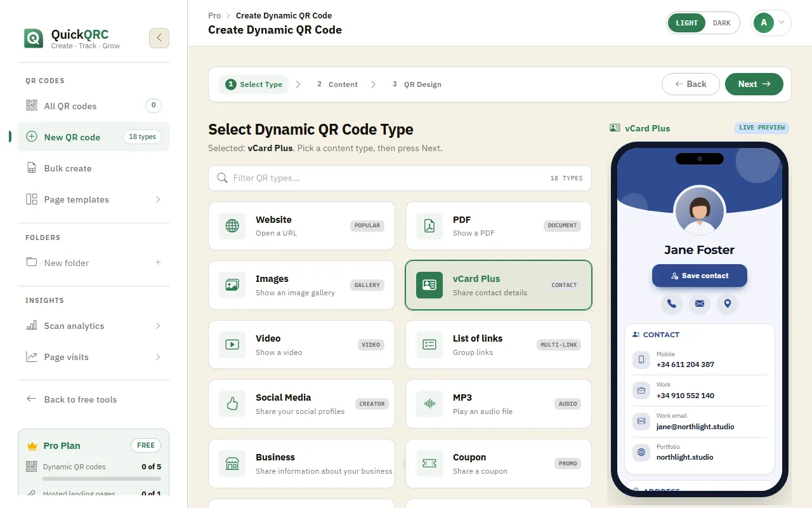812x508 pixels.
Task: Pick the Video play icon
Action: pos(232,345)
